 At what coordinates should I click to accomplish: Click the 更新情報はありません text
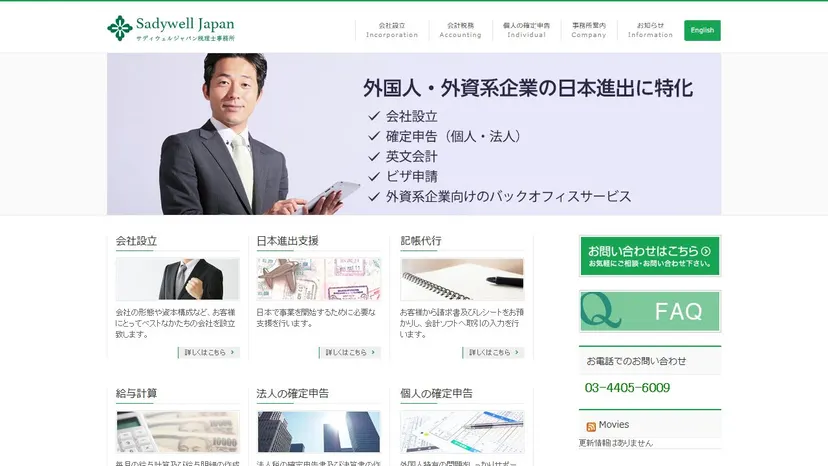[616, 443]
